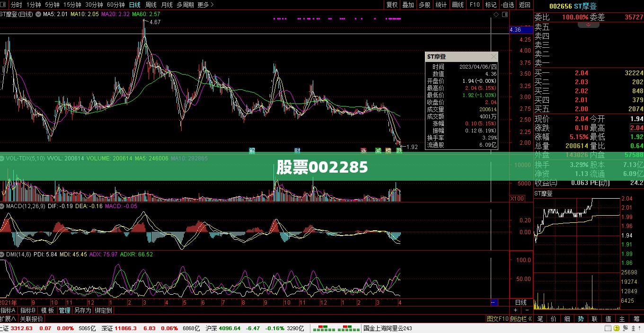This screenshot has height=333, width=644.
Task: Open the ST摩登(日线) indicator dropdown arrow
Action: 38,14
